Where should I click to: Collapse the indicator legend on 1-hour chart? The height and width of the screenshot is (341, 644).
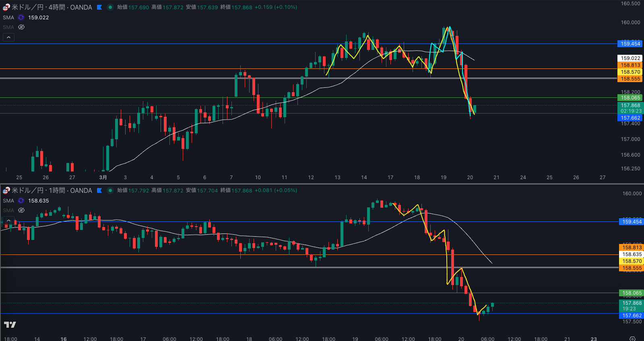click(8, 220)
